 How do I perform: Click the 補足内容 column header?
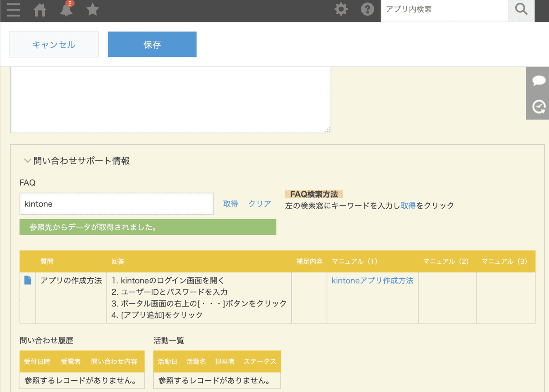(x=309, y=261)
